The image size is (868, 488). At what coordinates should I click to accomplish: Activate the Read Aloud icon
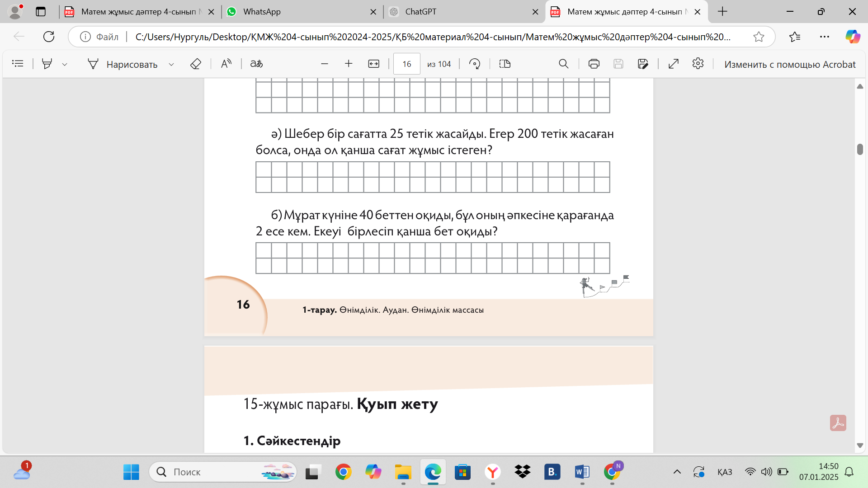(x=226, y=64)
